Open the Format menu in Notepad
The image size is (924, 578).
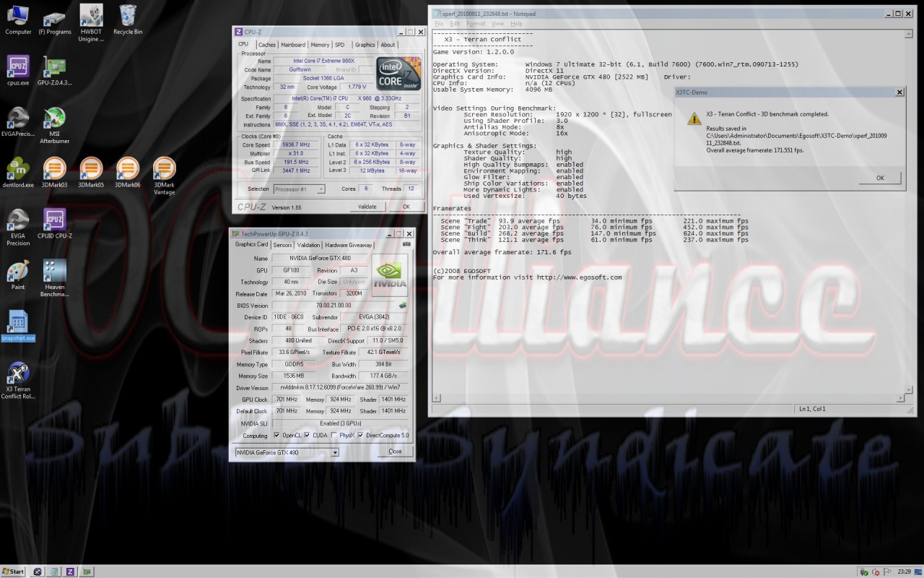click(x=476, y=24)
